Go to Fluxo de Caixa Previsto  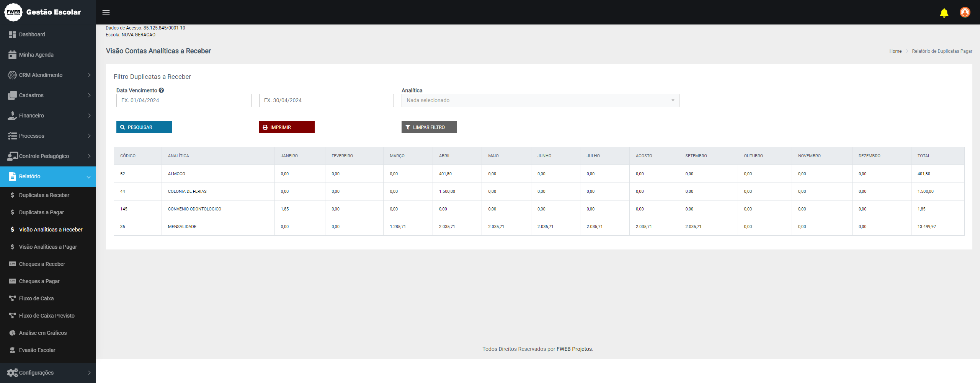click(x=47, y=316)
